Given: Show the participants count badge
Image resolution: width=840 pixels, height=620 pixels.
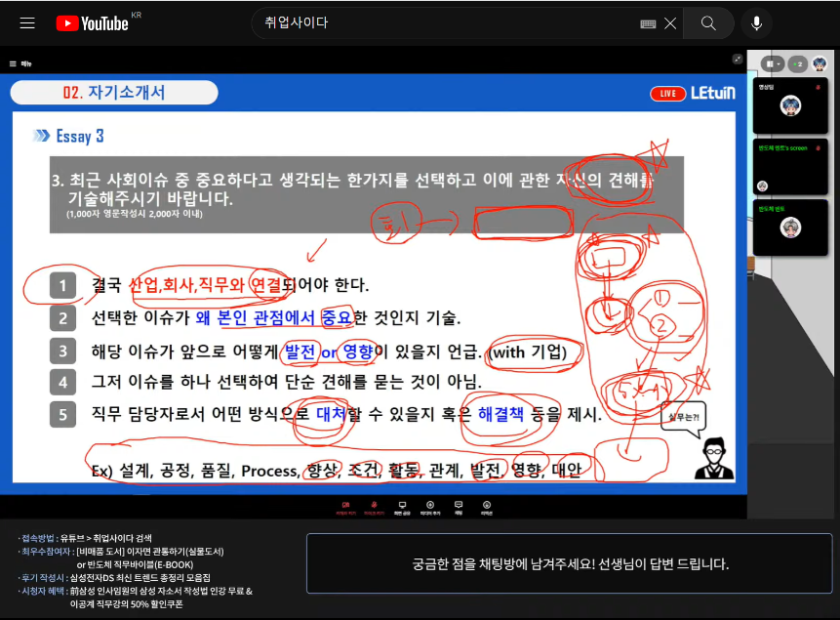Looking at the screenshot, I should click(797, 63).
